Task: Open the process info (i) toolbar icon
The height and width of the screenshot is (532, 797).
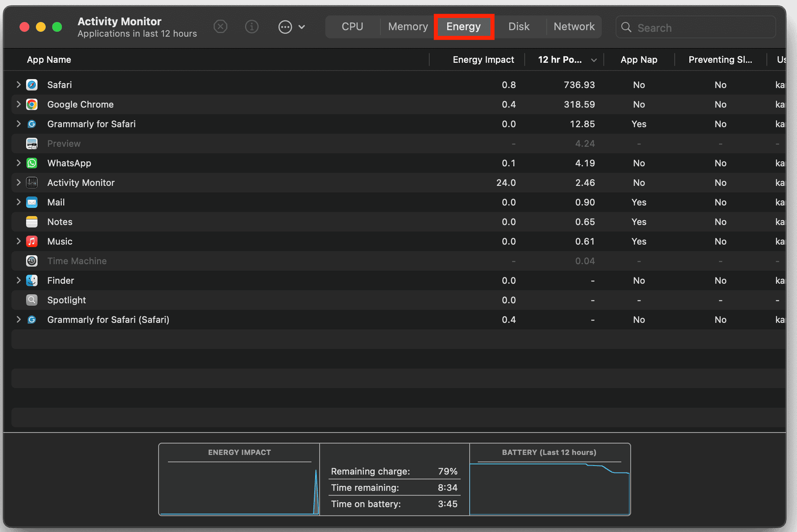Action: pos(252,26)
